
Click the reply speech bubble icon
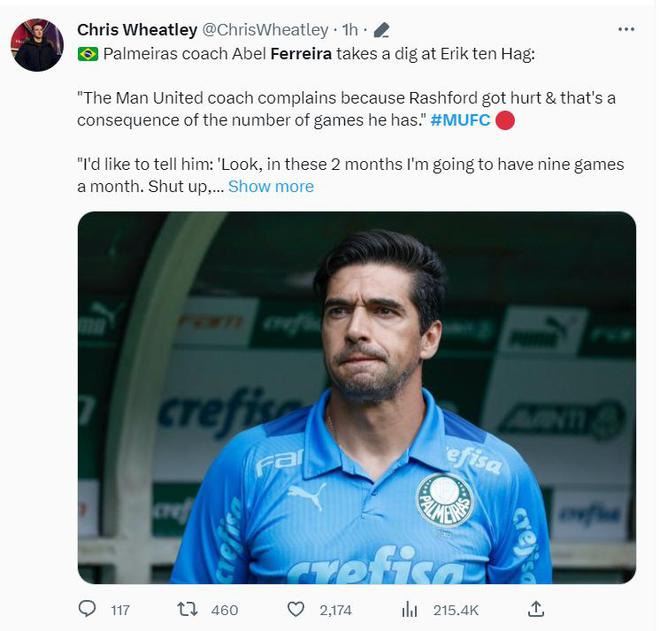88,608
